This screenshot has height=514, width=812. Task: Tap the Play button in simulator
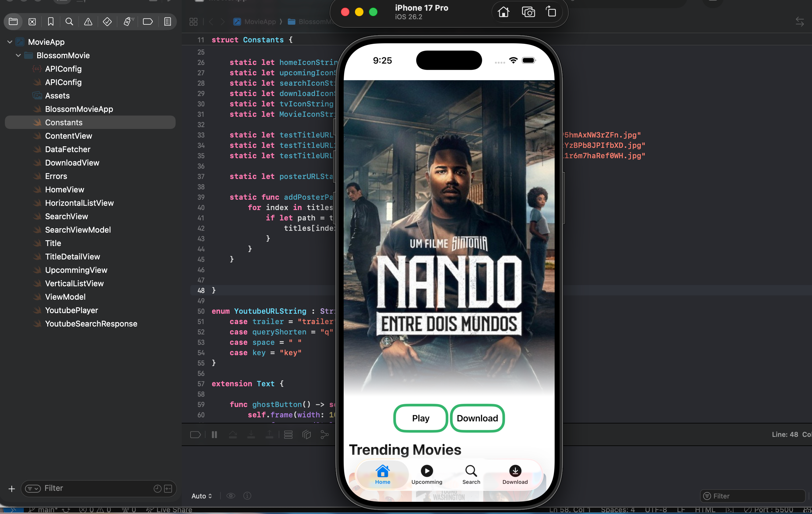pyautogui.click(x=420, y=418)
